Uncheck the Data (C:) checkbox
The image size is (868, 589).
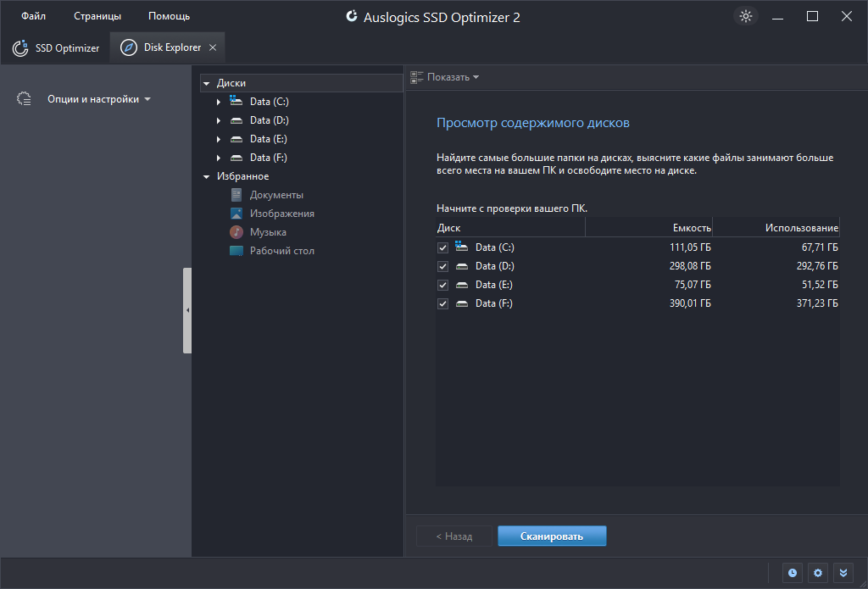coord(442,248)
